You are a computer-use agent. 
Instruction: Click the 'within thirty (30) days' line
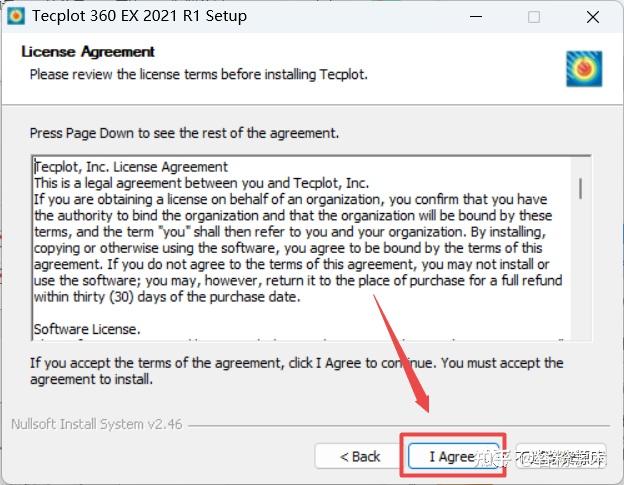pyautogui.click(x=167, y=297)
